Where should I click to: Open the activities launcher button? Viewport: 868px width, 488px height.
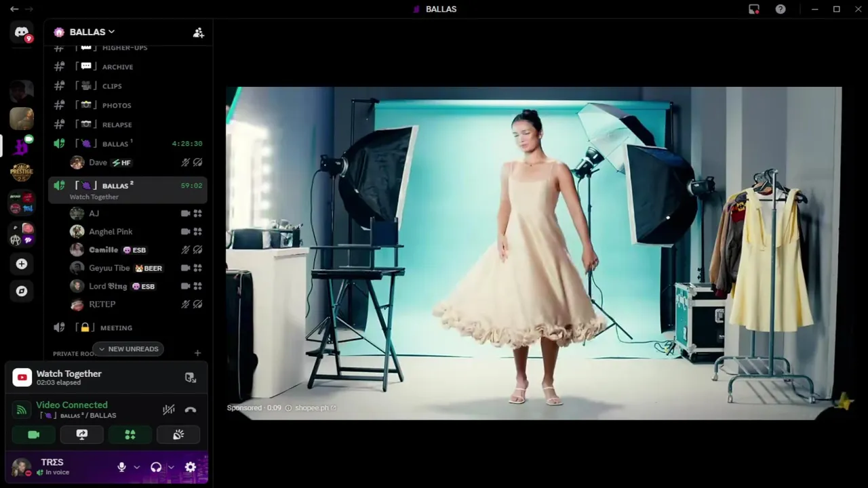[130, 434]
